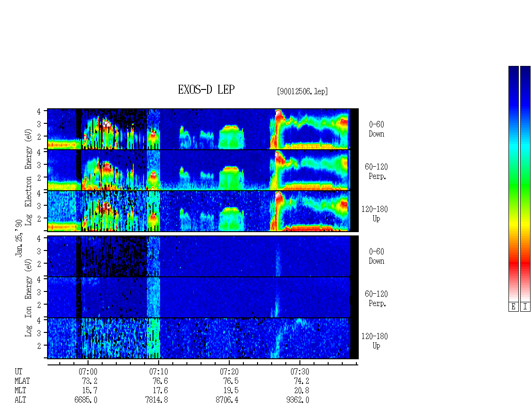The width and height of the screenshot is (532, 412).
Task: Select the boxed E label under color bar
Action: [x=513, y=307]
